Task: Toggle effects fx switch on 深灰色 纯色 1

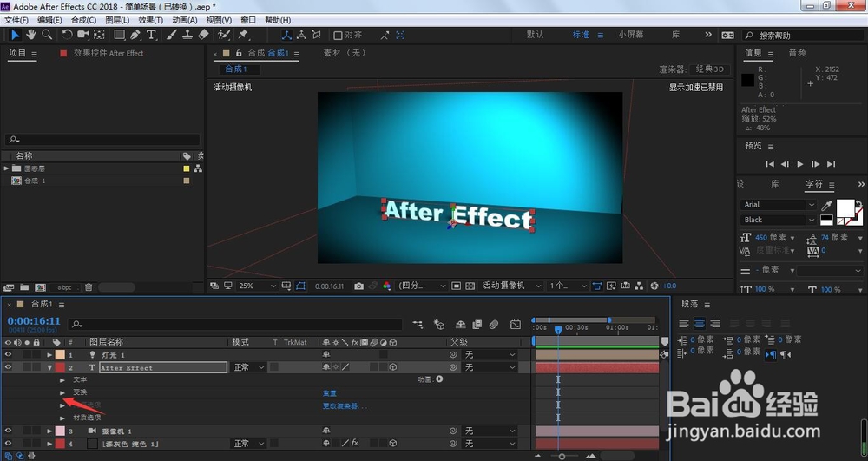Action: [x=355, y=444]
